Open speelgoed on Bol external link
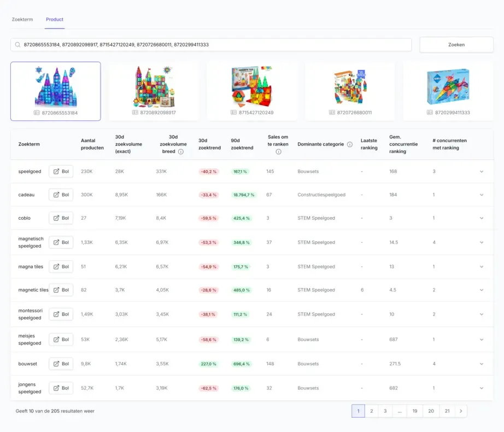The width and height of the screenshot is (504, 432). click(61, 171)
